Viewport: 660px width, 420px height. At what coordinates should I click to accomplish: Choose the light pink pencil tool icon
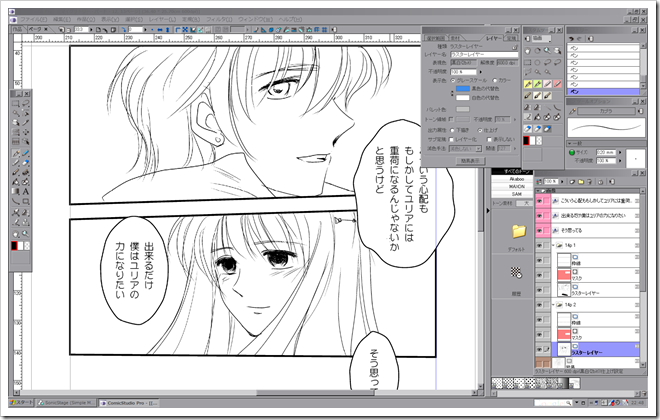[x=548, y=84]
